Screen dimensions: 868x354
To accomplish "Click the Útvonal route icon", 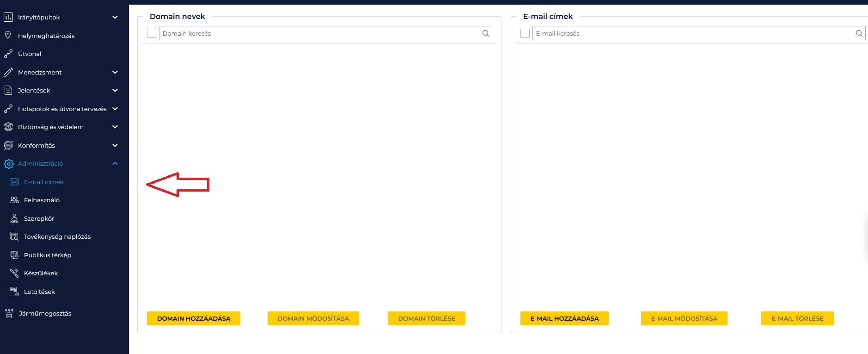I will 8,54.
